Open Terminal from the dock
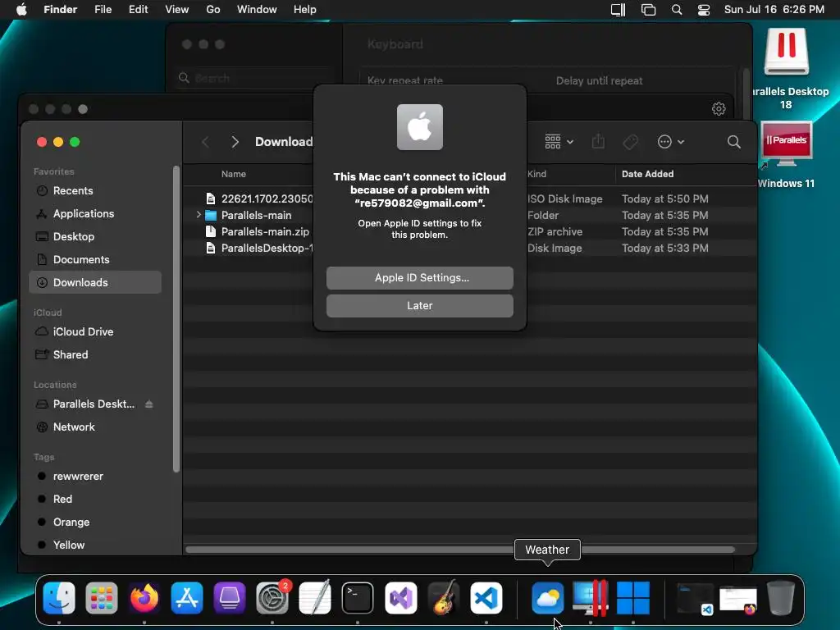840x630 pixels. [x=358, y=597]
